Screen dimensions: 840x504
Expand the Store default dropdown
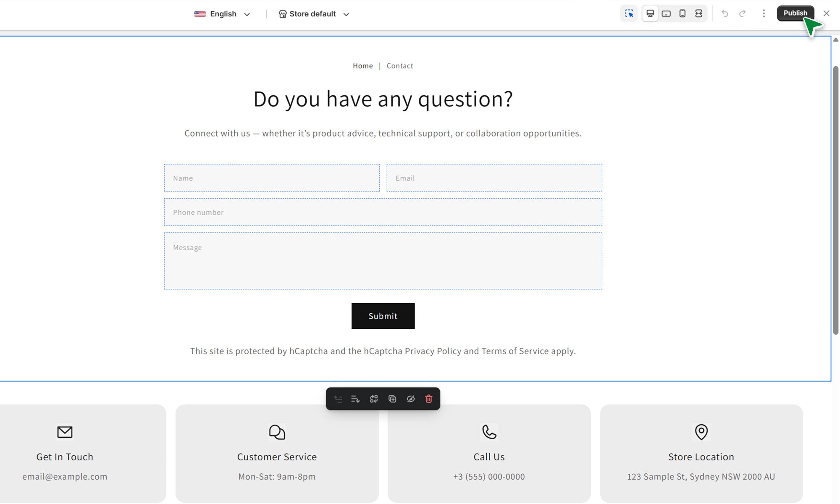point(314,14)
